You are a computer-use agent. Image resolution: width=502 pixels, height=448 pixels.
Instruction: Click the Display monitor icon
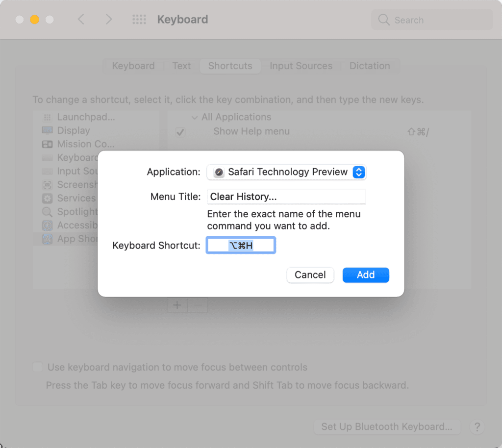[x=48, y=130]
